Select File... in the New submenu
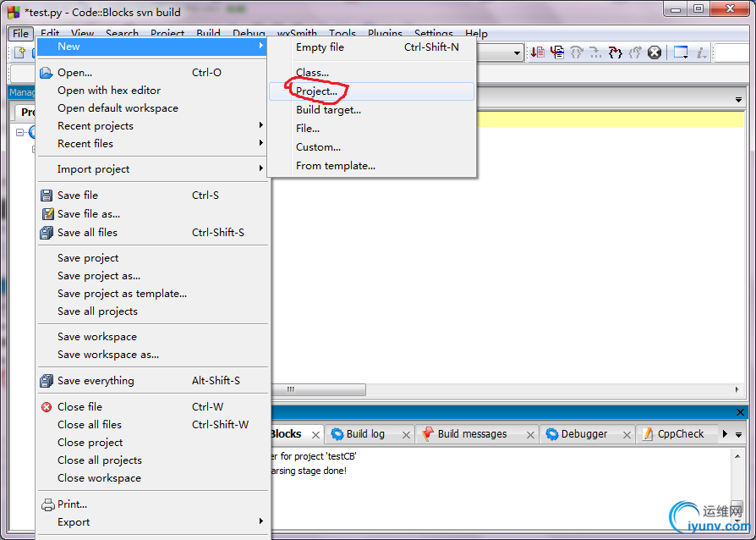756x540 pixels. pyautogui.click(x=372, y=129)
